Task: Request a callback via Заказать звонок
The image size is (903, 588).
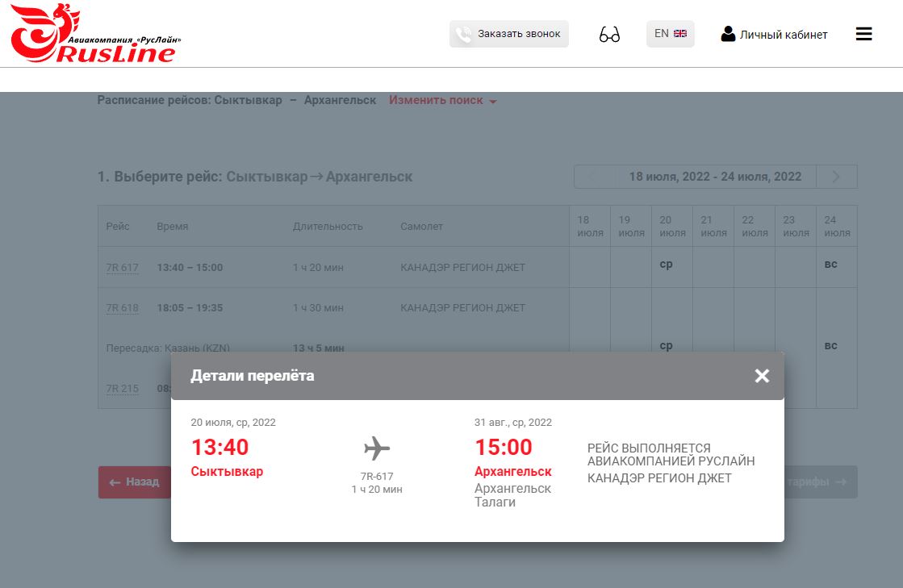Action: [509, 34]
